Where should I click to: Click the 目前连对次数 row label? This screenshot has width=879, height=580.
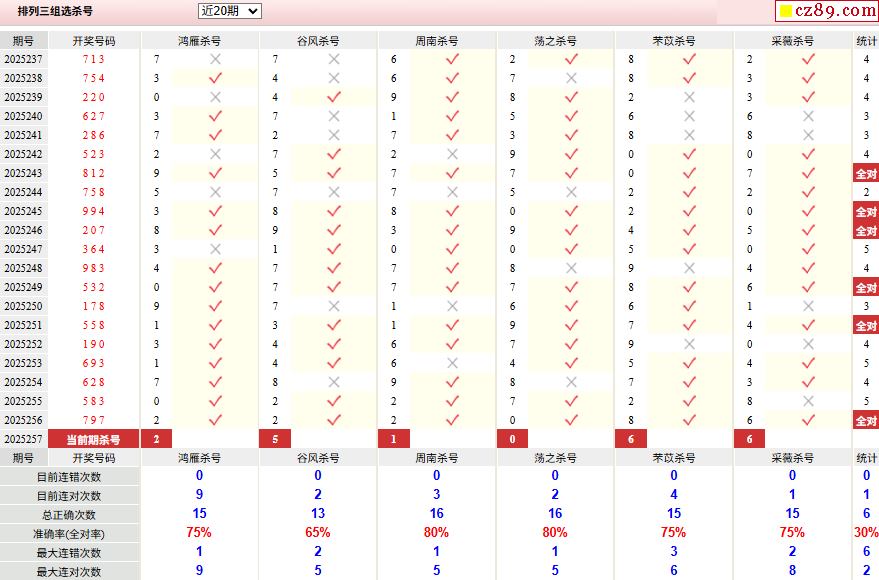tap(69, 496)
